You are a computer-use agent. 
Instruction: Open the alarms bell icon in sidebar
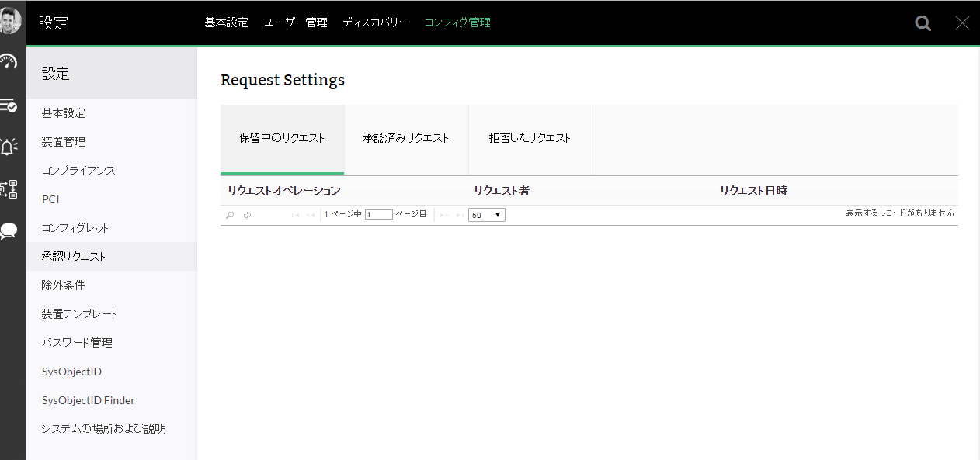(x=9, y=147)
